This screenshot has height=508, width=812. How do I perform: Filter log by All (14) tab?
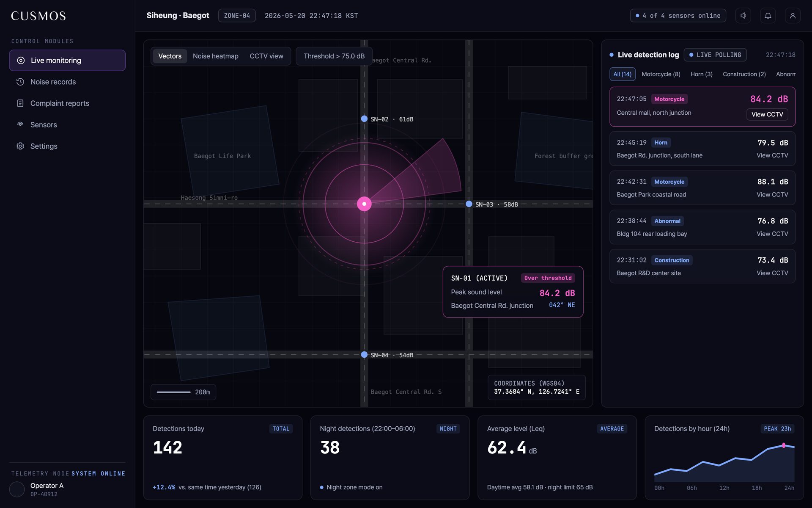pos(623,74)
